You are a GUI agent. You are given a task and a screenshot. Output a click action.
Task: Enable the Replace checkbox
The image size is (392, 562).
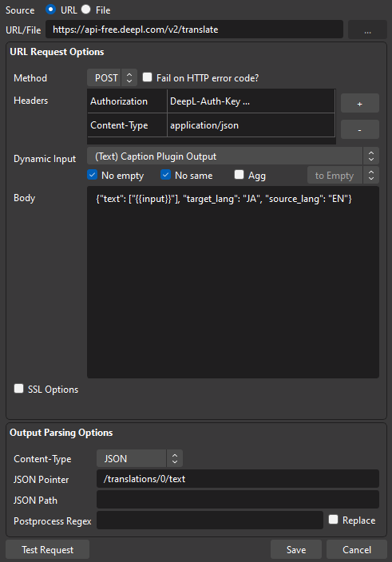coord(333,520)
